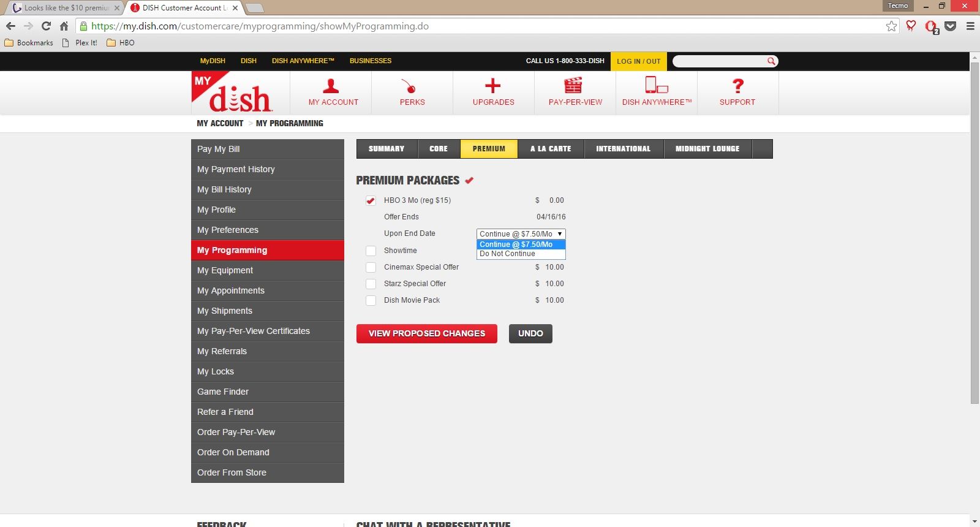
Task: Switch to the A La Carte tab
Action: 551,149
